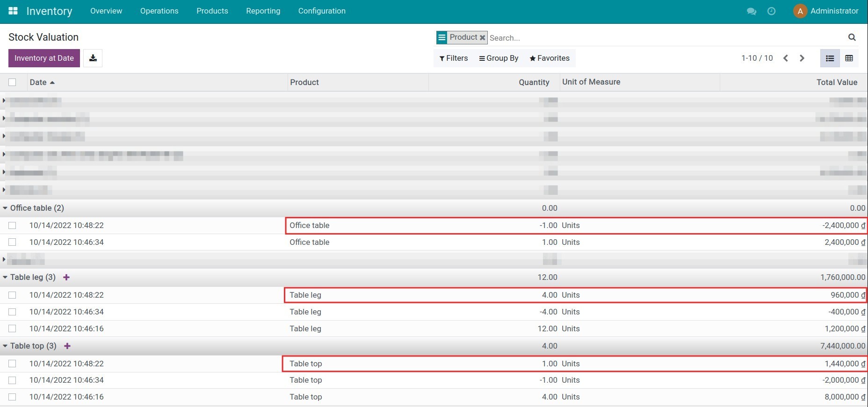Go to the previous page arrow
Image resolution: width=868 pixels, height=407 pixels.
(x=786, y=58)
